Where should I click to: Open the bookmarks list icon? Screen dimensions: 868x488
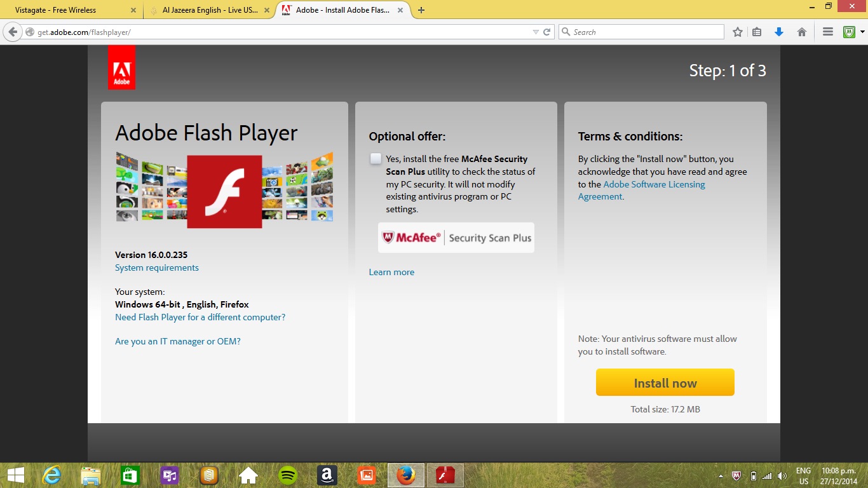coord(757,32)
